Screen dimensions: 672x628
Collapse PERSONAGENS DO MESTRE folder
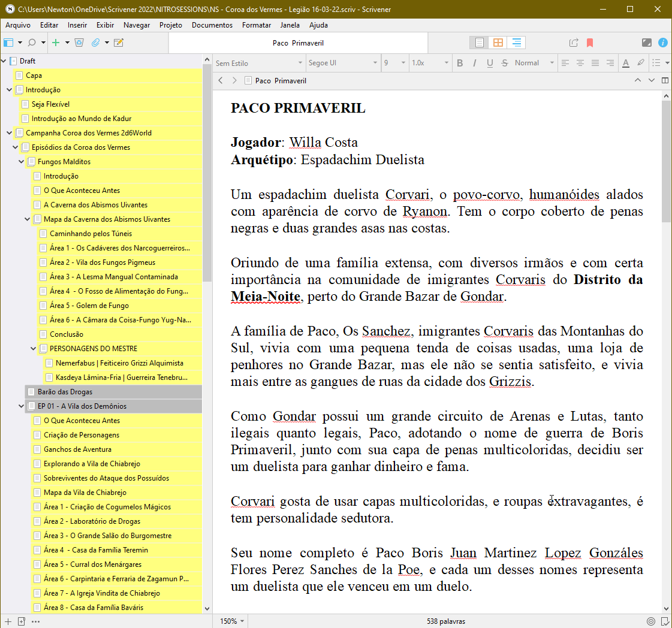click(34, 349)
